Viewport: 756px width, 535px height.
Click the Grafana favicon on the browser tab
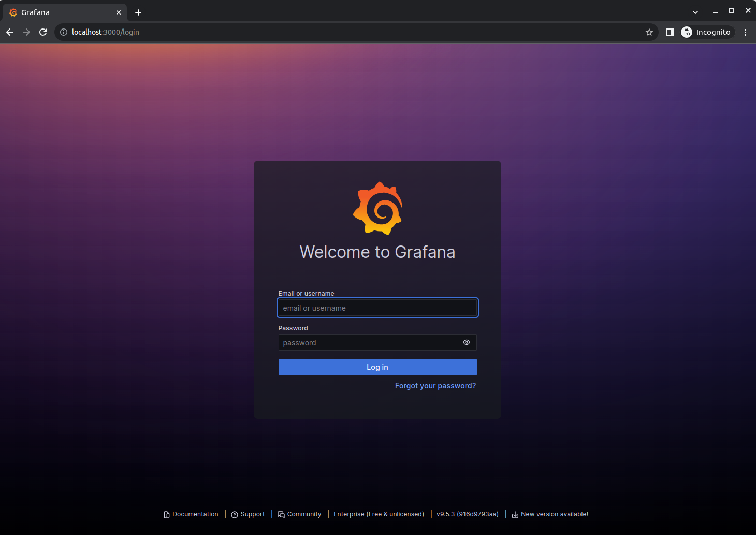coord(12,12)
